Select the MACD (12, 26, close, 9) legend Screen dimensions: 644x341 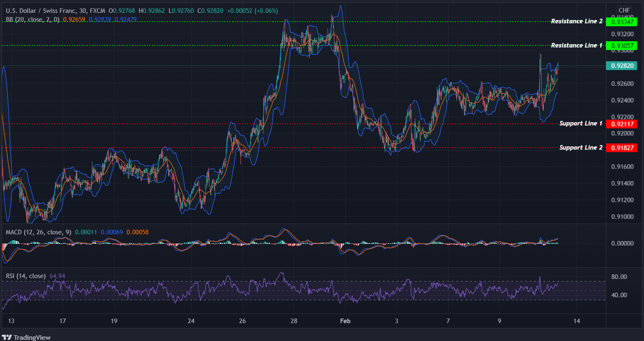38,232
